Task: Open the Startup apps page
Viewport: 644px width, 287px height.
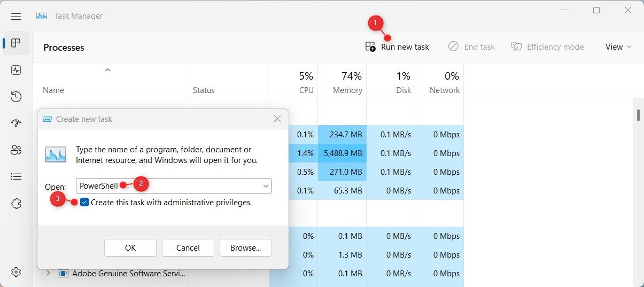Action: coord(16,123)
